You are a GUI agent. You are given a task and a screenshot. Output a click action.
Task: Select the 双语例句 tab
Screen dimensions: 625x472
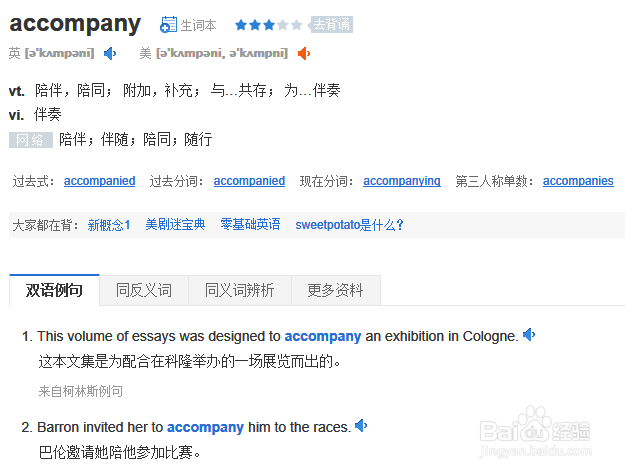pyautogui.click(x=54, y=290)
